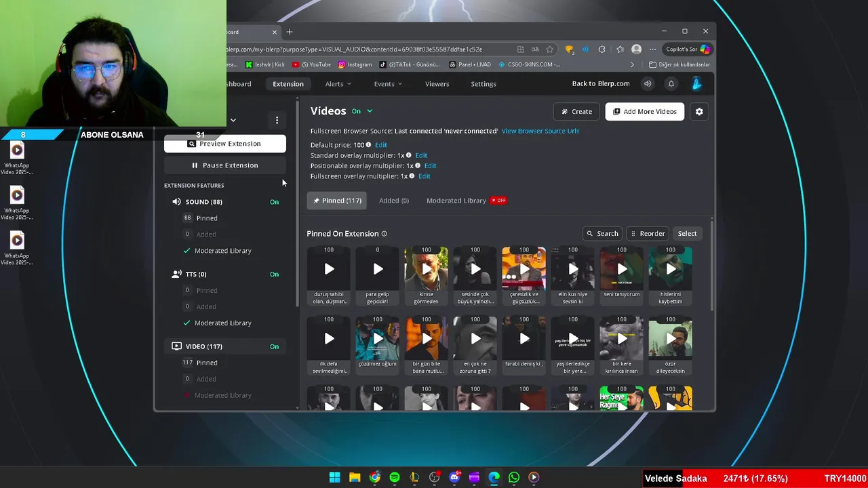Toggle the TTS feature On switch
Screen dimensions: 868x488
pos(274,274)
